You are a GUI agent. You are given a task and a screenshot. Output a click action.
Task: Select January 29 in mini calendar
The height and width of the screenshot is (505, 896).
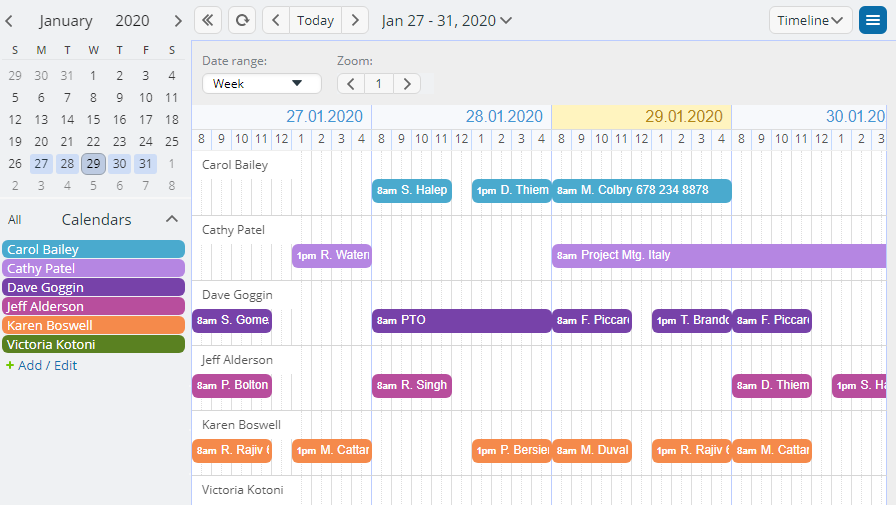(x=93, y=164)
